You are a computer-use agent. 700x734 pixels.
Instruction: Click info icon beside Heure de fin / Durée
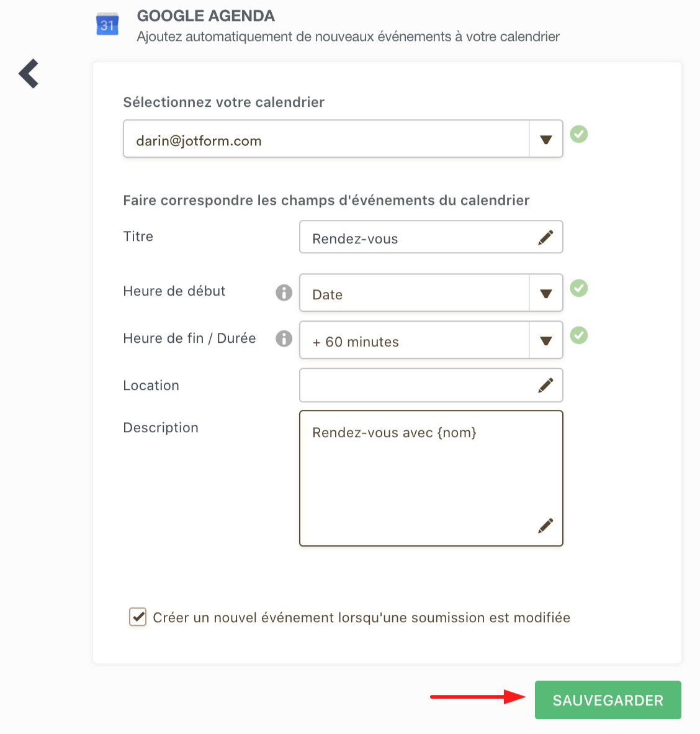284,338
